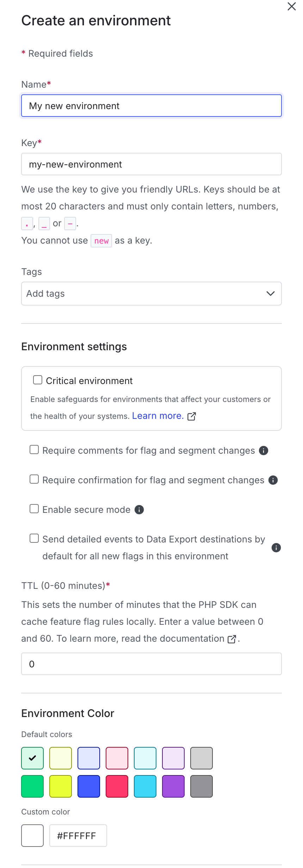
Task: Click the Tags dropdown chevron arrow
Action: tap(271, 294)
